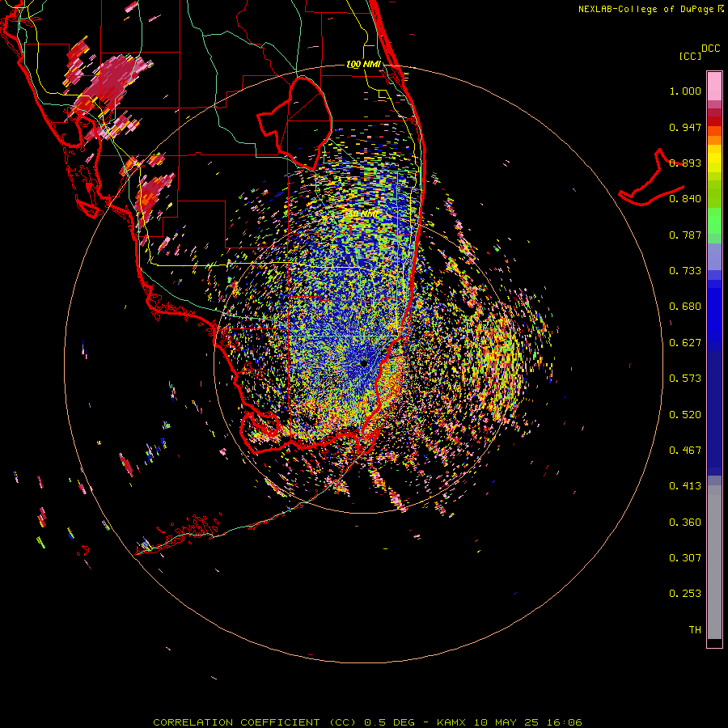Click the 0.573 scale label

pos(685,379)
